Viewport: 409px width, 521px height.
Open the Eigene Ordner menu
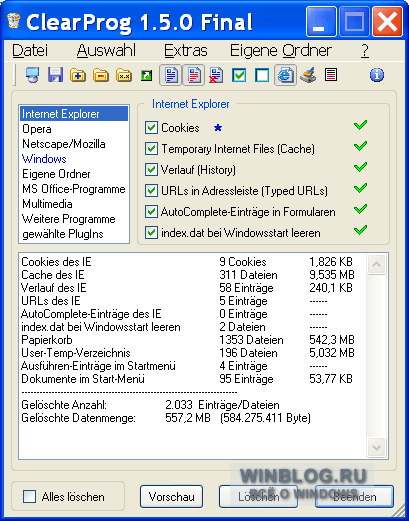click(281, 51)
